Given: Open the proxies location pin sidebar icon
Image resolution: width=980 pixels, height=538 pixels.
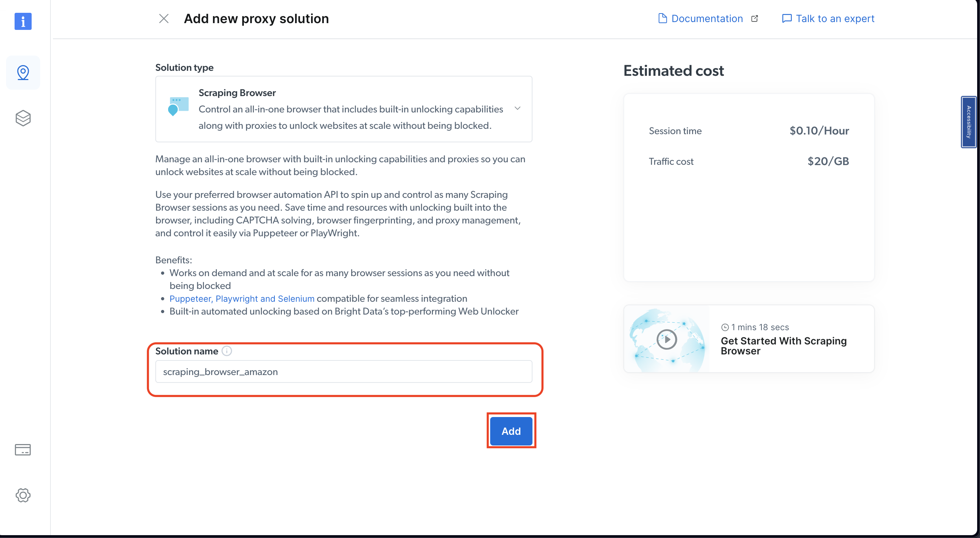Looking at the screenshot, I should [x=23, y=72].
